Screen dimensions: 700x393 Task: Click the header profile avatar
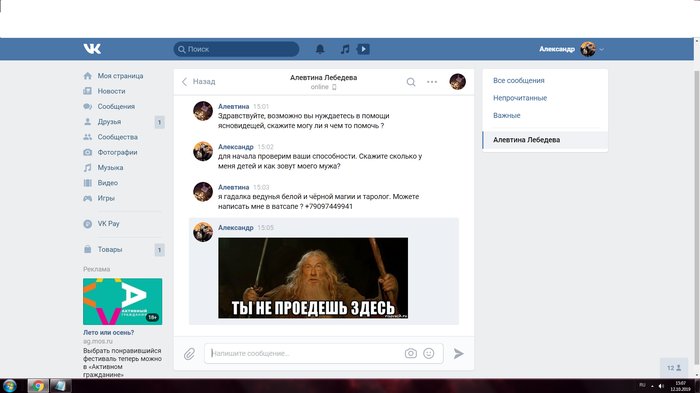pos(588,49)
